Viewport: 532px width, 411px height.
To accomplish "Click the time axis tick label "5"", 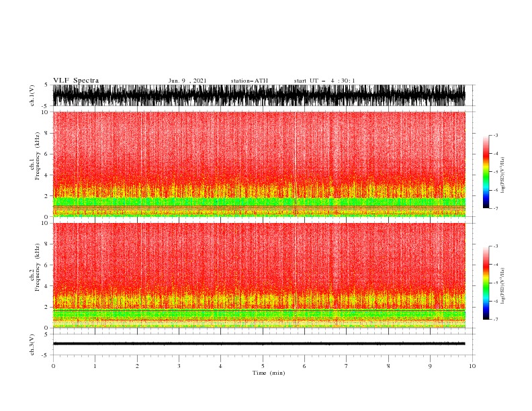I will [263, 366].
